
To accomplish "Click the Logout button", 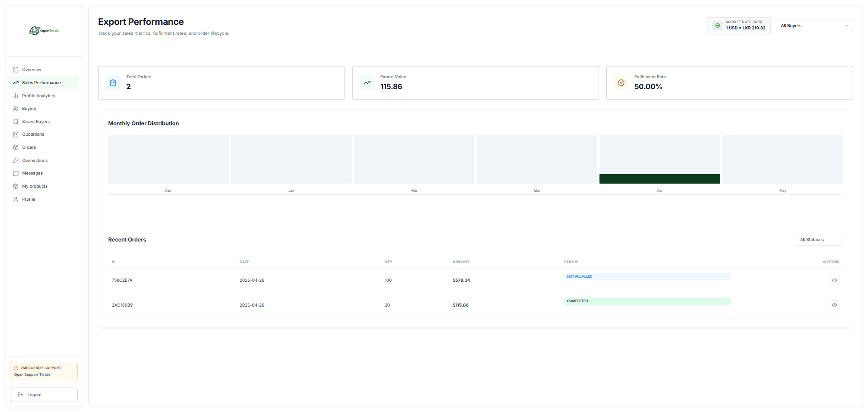I will point(44,395).
